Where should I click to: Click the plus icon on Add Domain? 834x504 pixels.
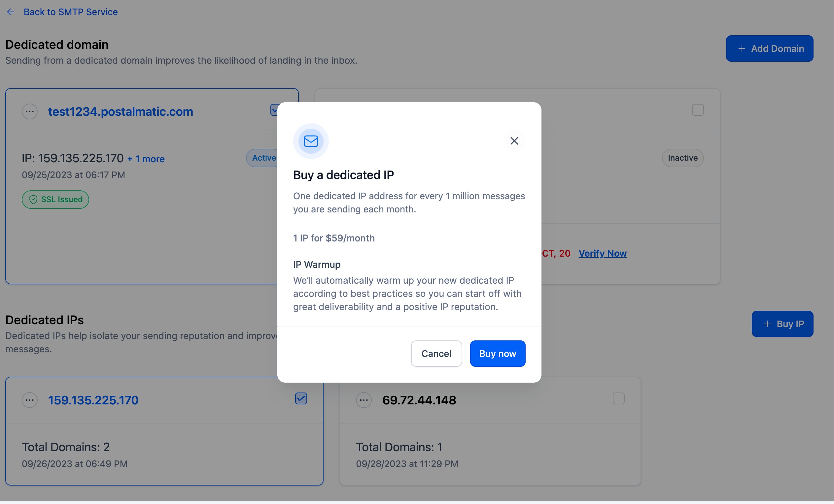tap(742, 49)
